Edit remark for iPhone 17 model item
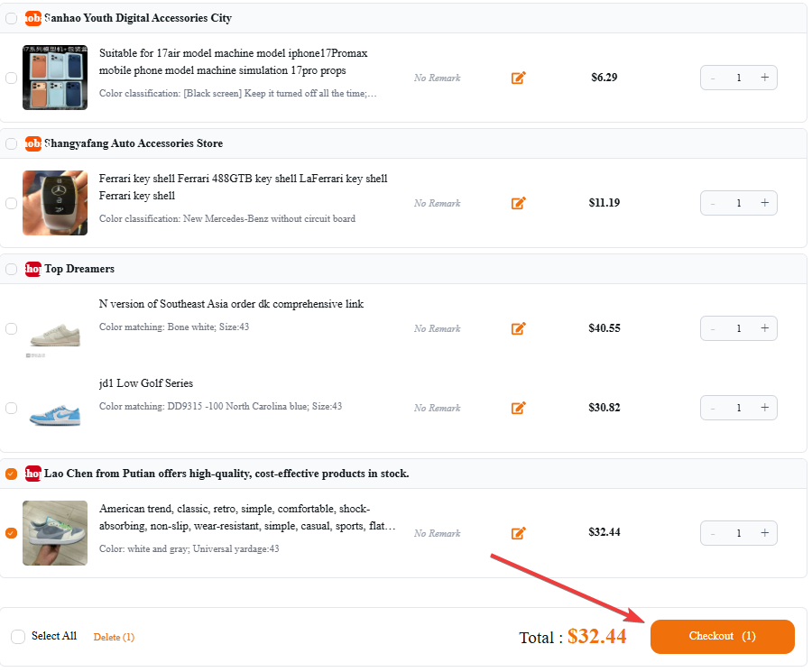Viewport: 812px width, 672px height. point(519,78)
